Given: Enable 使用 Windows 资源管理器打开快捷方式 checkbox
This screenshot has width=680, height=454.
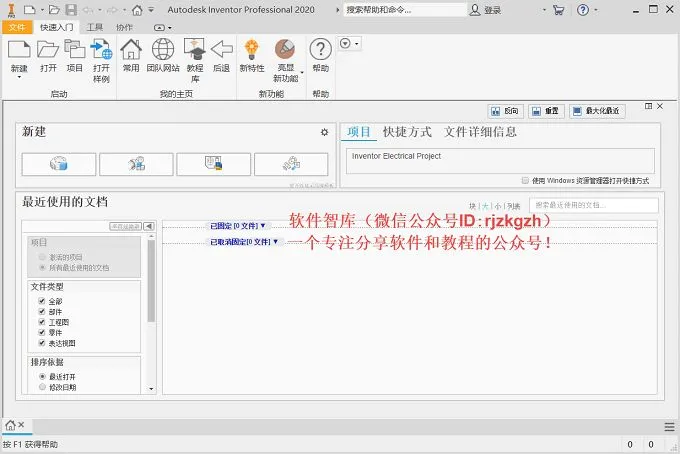Looking at the screenshot, I should 525,180.
